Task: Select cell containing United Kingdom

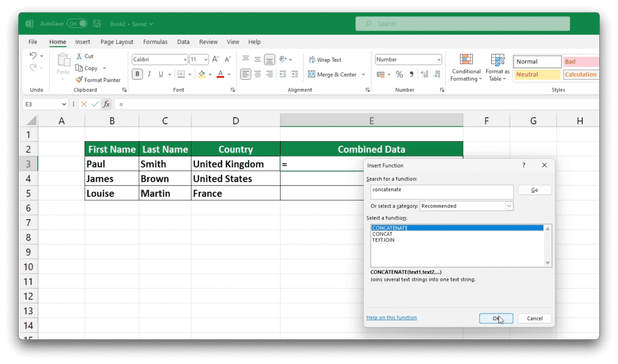Action: coord(235,164)
